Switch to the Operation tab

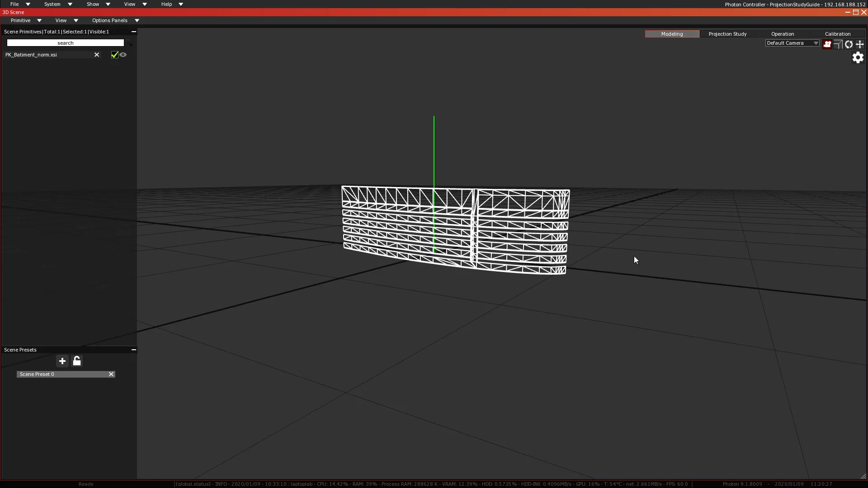[783, 34]
